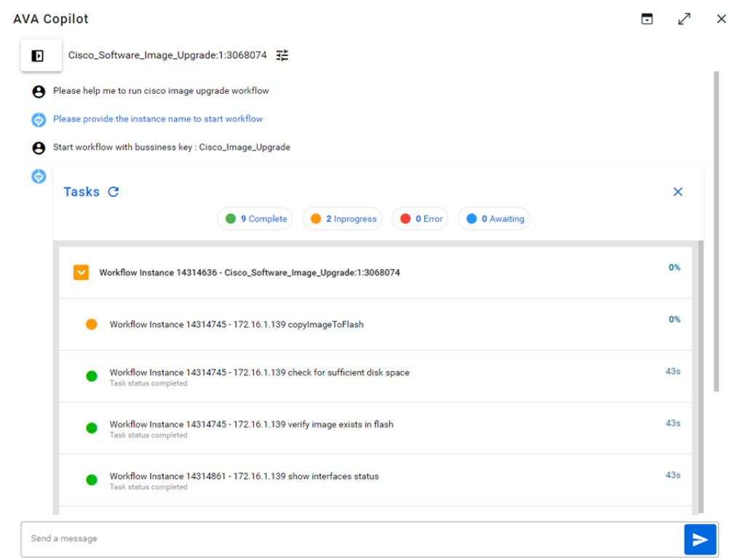Click the user avatar beside first message
737x560 pixels.
39,92
